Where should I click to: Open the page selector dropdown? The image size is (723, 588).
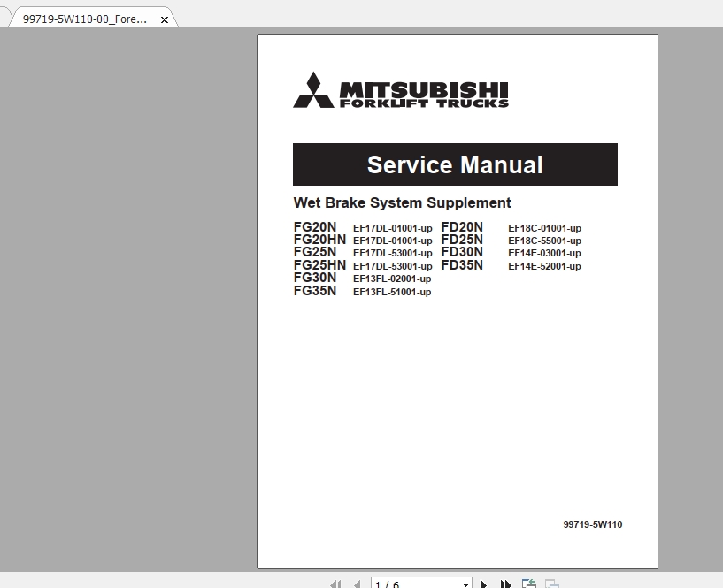pyautogui.click(x=466, y=584)
